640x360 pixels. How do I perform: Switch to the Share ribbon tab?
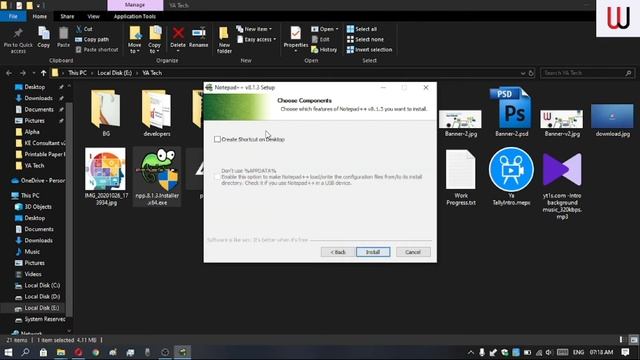click(67, 16)
